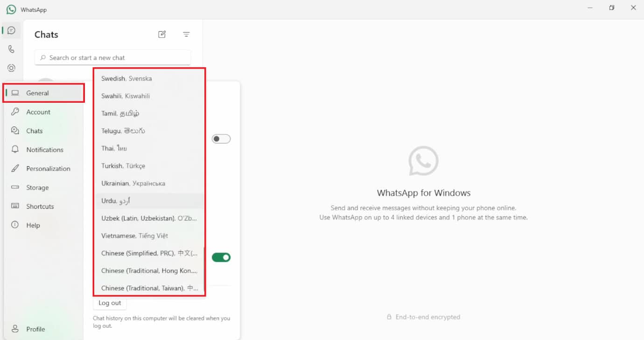This screenshot has width=644, height=340.
Task: Turn on the upper settings toggle
Action: point(221,139)
